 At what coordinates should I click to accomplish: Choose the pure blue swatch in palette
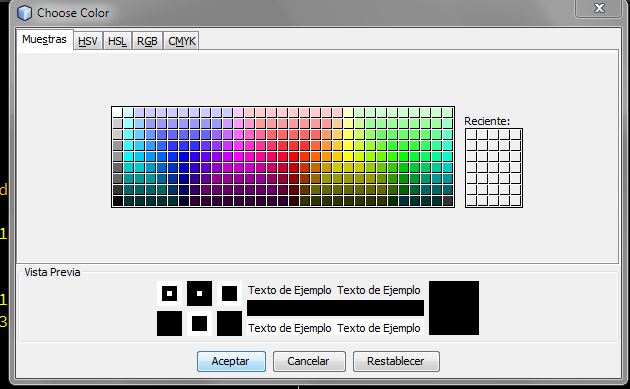(x=184, y=157)
